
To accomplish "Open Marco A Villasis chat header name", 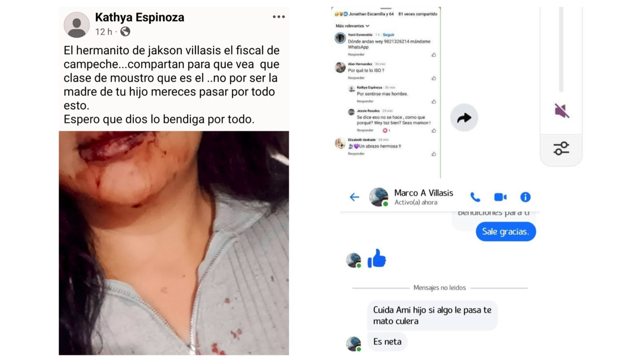I will (x=423, y=193).
